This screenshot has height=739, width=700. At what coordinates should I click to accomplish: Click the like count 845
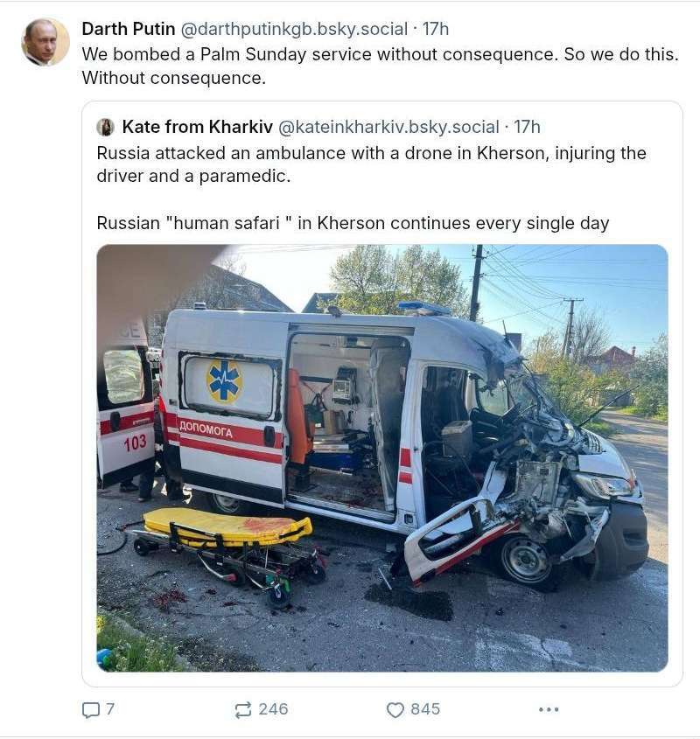pos(425,709)
